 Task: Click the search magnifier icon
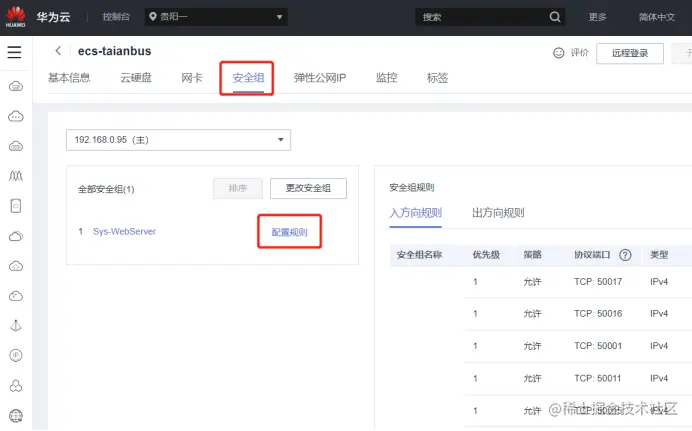point(555,17)
